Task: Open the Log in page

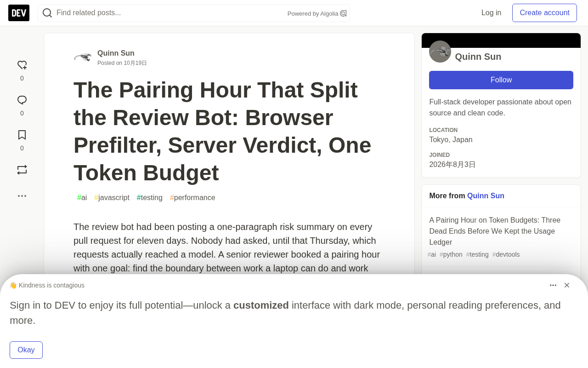Action: point(491,13)
